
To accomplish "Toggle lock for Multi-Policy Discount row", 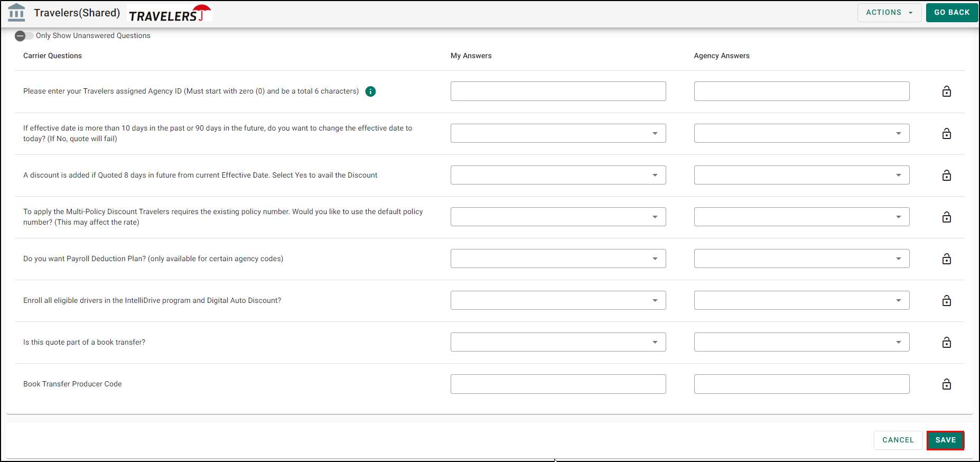I will tap(947, 217).
